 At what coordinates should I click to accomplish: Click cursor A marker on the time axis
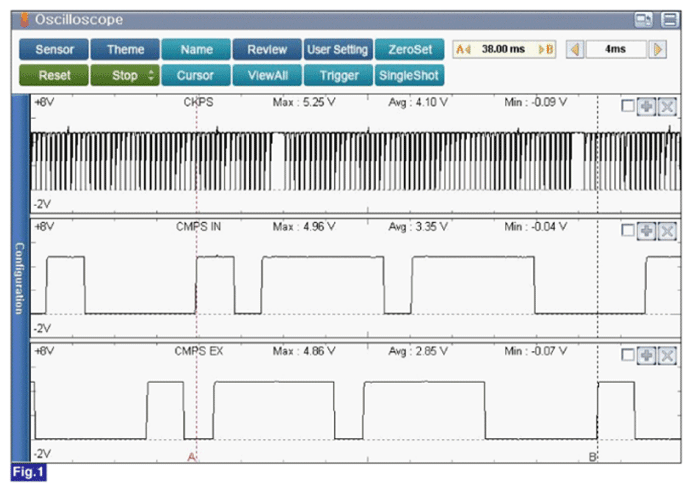191,456
